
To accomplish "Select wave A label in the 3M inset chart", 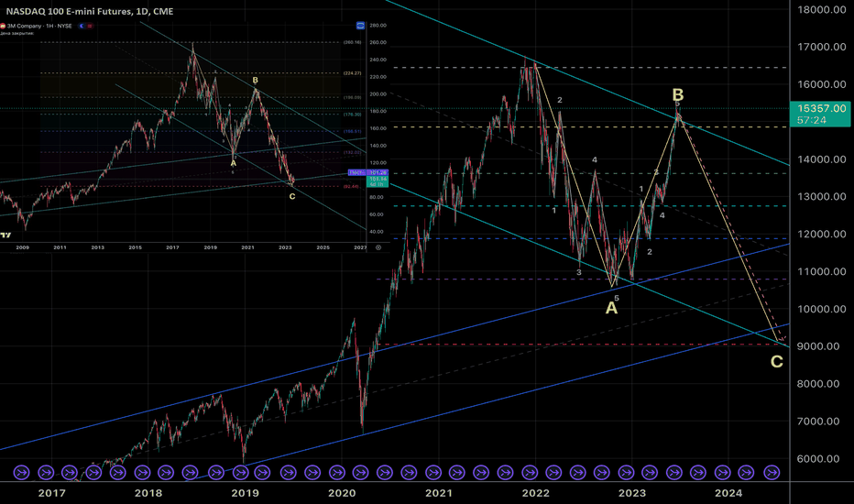I will point(233,163).
